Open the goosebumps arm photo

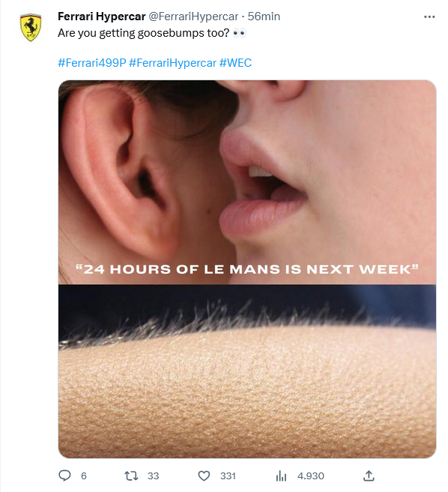point(247,371)
